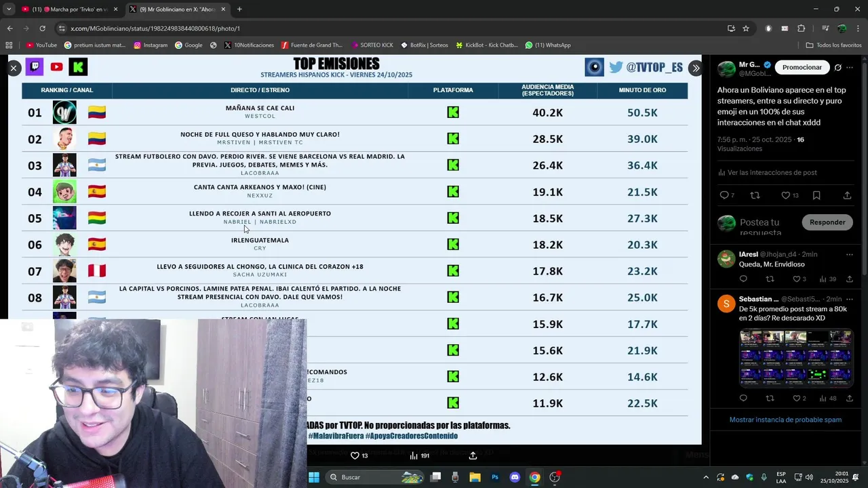Focus the 'Postea tu respuesta' reply field
Image resolution: width=868 pixels, height=488 pixels.
(766, 227)
